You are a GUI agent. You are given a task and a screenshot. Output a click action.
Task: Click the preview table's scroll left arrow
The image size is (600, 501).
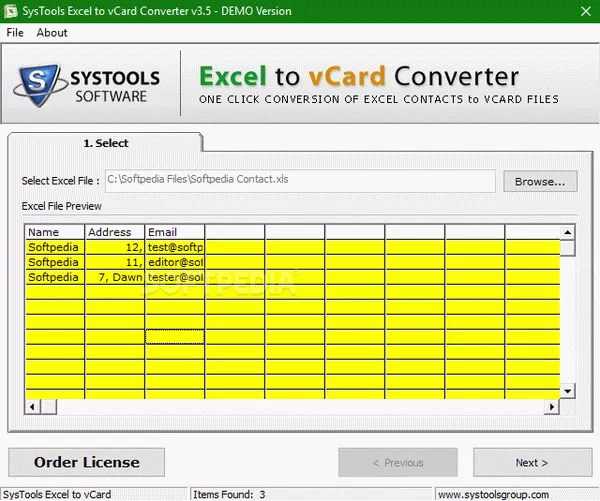pyautogui.click(x=31, y=406)
